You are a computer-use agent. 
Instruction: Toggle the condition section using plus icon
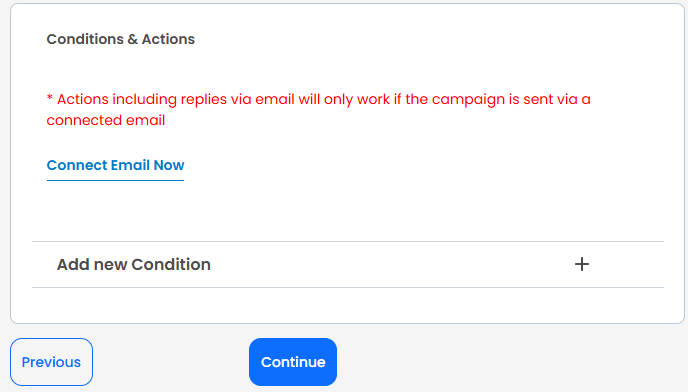(x=582, y=264)
